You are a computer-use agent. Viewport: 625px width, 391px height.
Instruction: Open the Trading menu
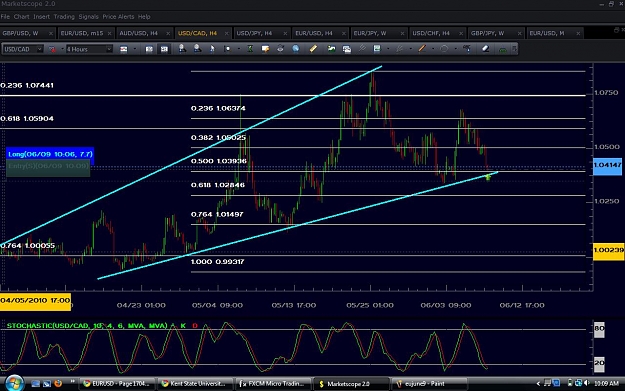click(64, 17)
